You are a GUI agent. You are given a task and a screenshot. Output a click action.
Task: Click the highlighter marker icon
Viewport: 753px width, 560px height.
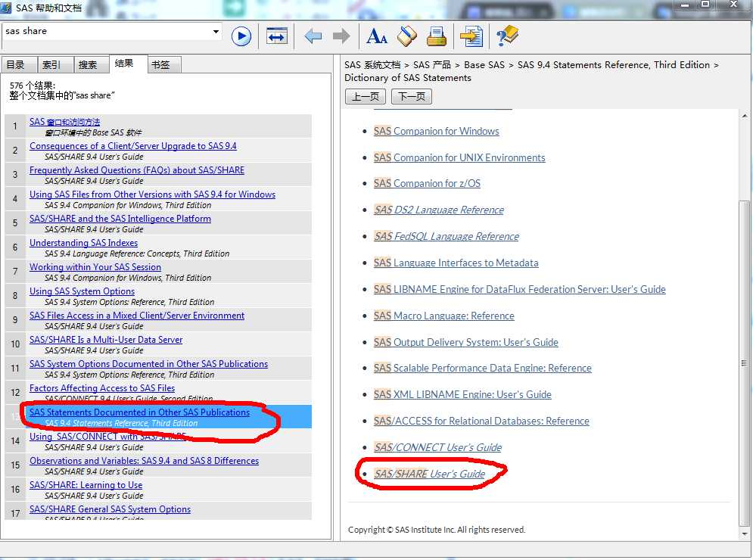[x=406, y=36]
